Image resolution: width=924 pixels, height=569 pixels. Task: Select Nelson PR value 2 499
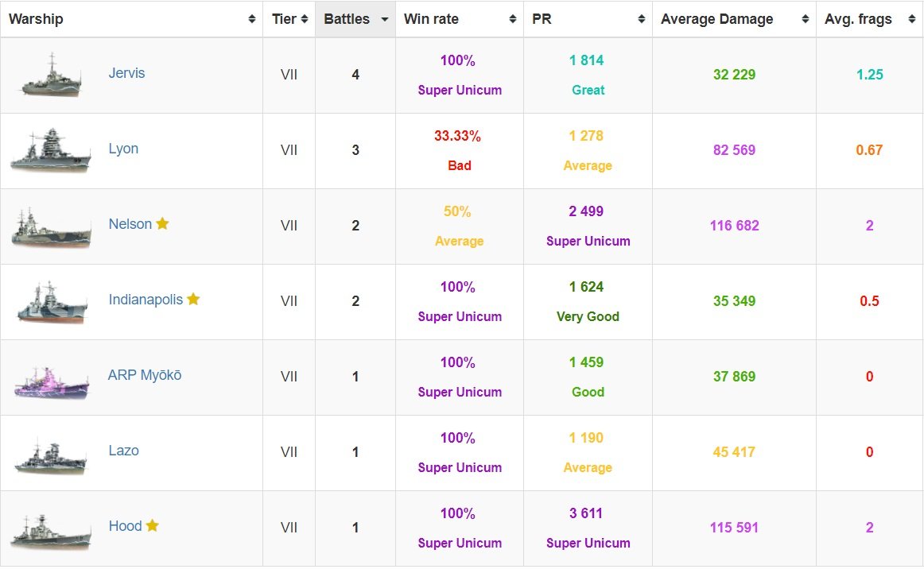point(586,211)
